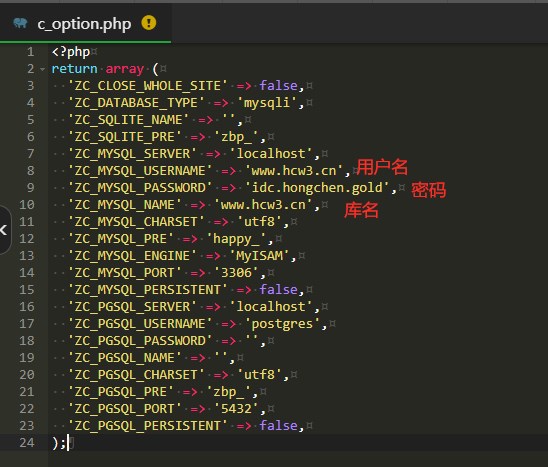548x467 pixels.
Task: Click the red 库名 annotation label
Action: click(361, 210)
